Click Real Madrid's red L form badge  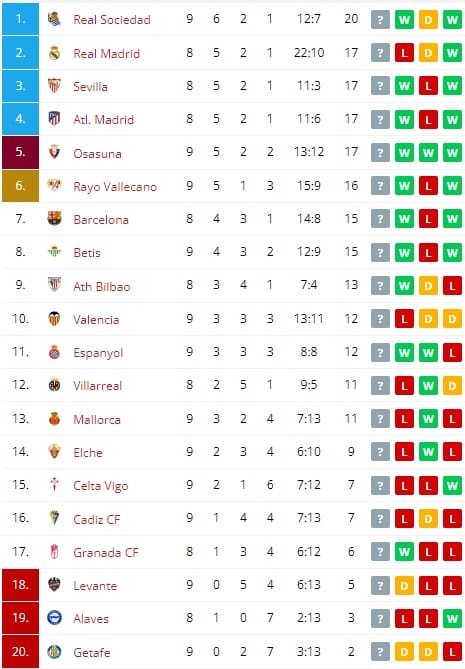[x=404, y=53]
